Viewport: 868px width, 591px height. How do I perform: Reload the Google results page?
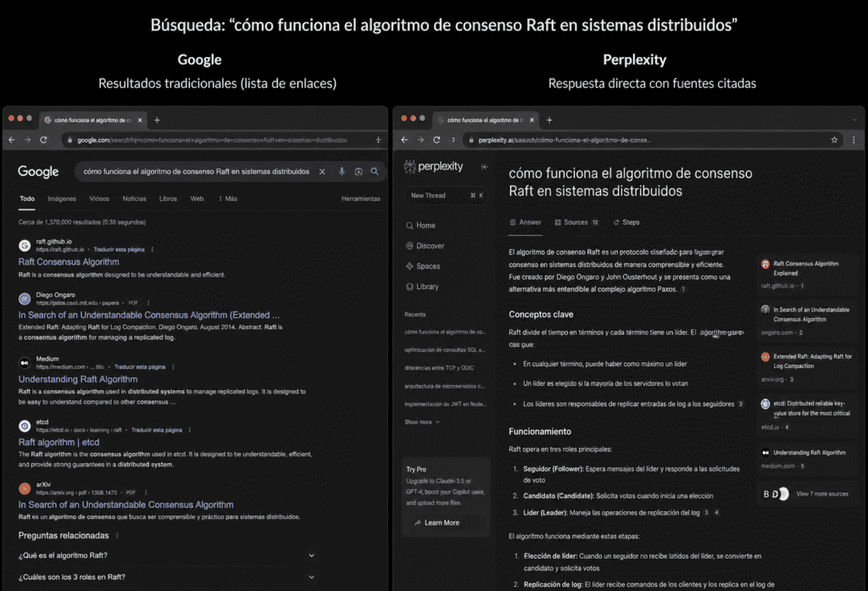click(x=43, y=140)
